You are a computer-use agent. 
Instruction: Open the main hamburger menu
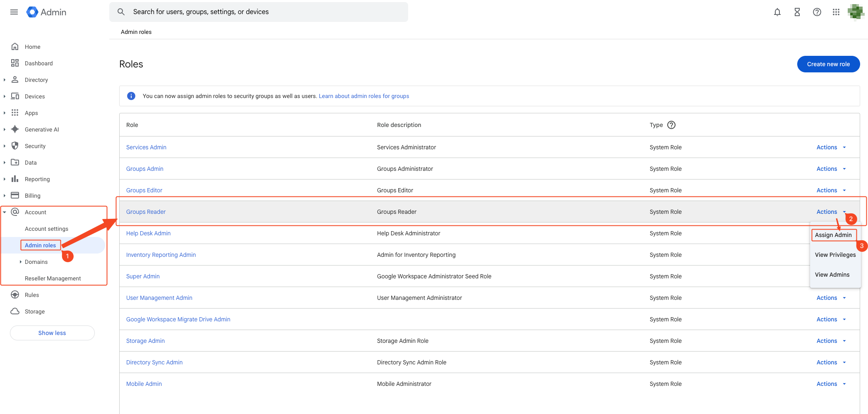click(x=14, y=12)
